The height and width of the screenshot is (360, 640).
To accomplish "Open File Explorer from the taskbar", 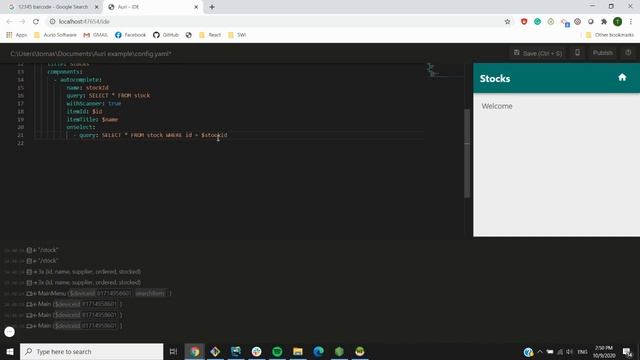I will [x=298, y=351].
